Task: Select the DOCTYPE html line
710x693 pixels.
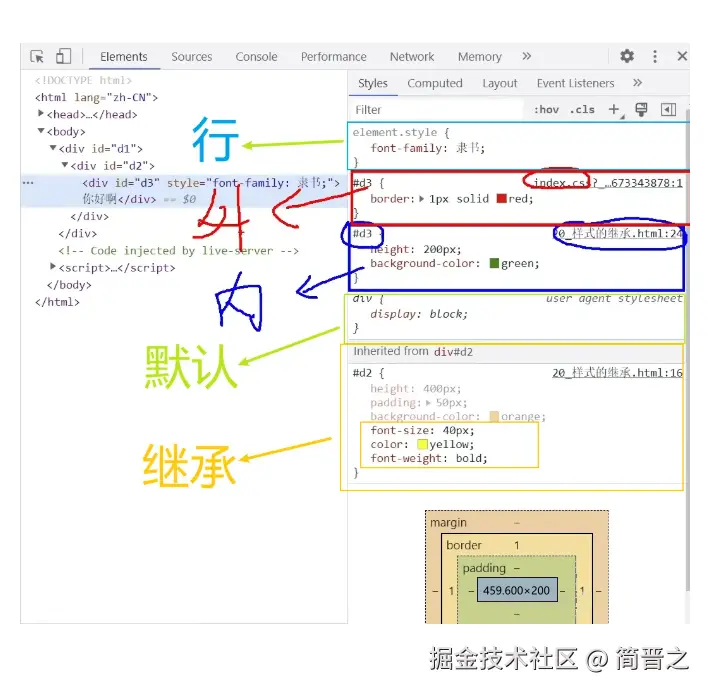Action: [83, 80]
